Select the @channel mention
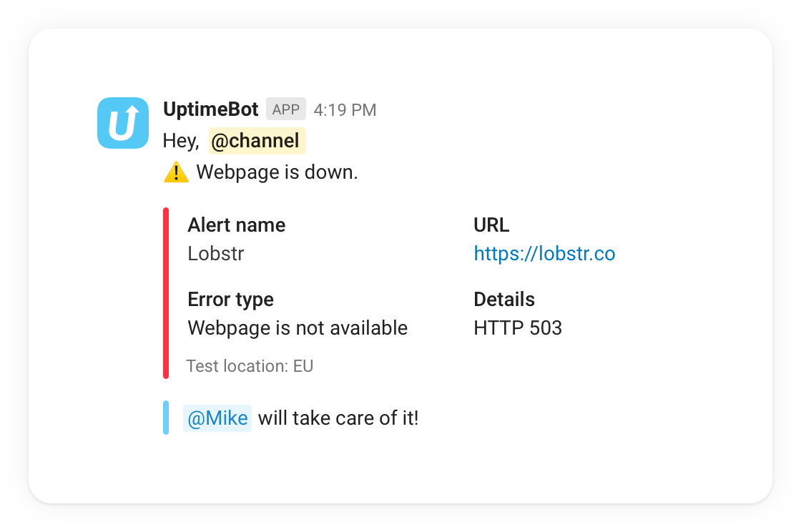The image size is (801, 532). click(x=257, y=141)
